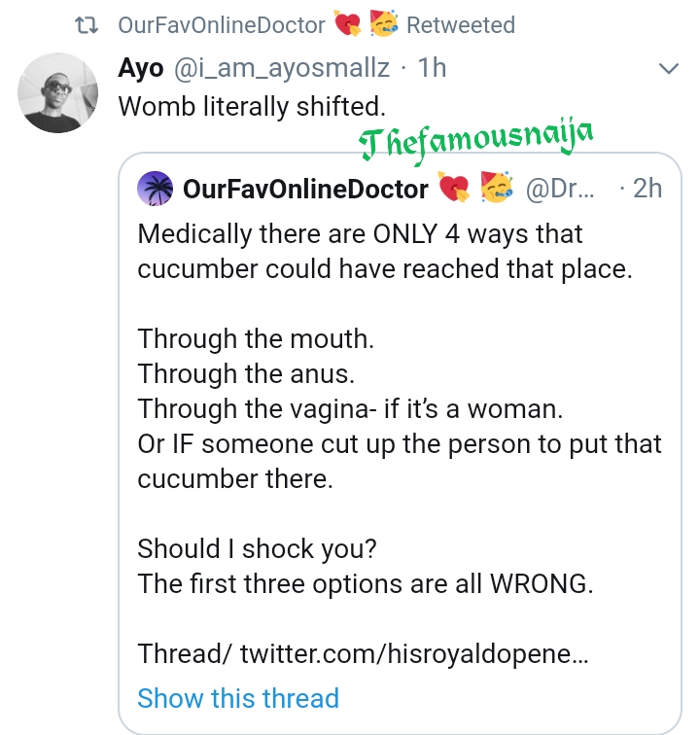Open the @i_am_ayosmallz handle

pyautogui.click(x=284, y=68)
